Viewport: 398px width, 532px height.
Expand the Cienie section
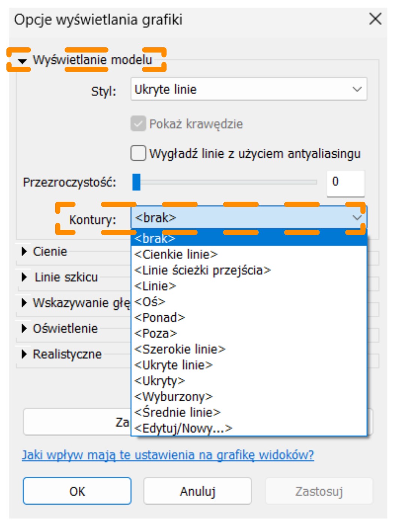pyautogui.click(x=24, y=252)
